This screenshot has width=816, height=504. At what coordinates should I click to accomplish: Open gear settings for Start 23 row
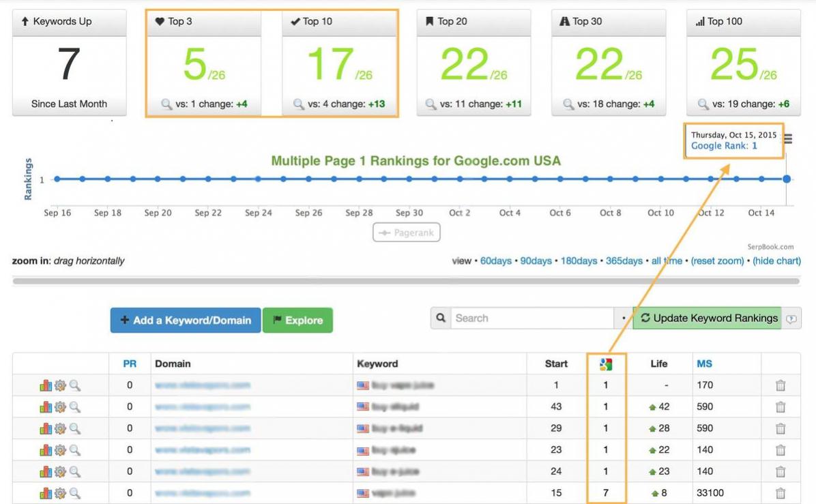[x=60, y=450]
